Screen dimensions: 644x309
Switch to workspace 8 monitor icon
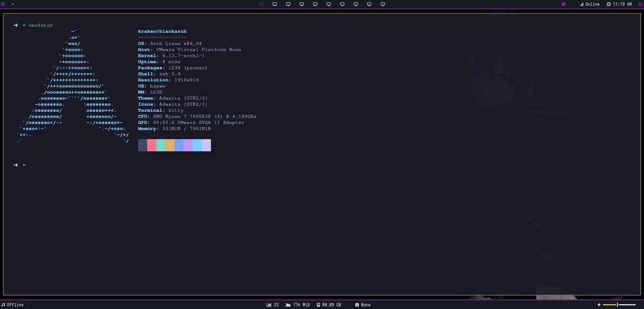[356, 4]
